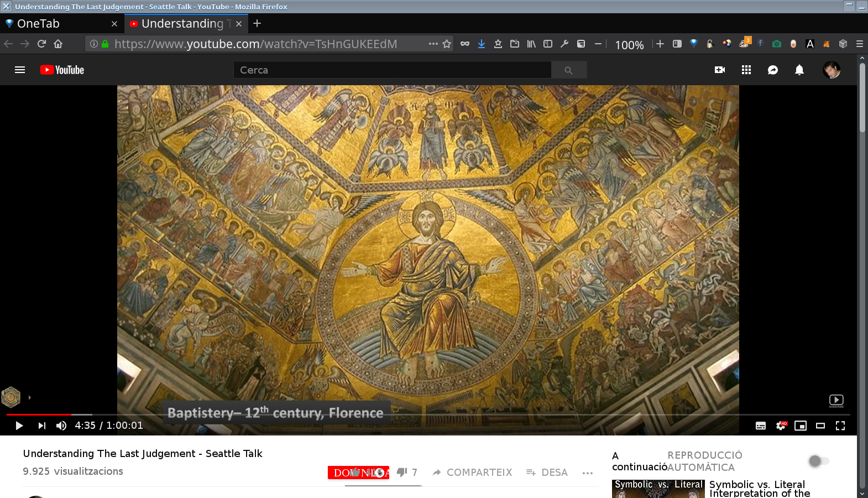
Task: Click channel mosaic icon in player corner
Action: [11, 397]
